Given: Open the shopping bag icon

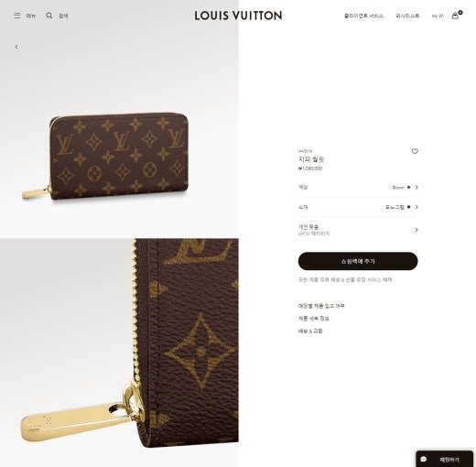Looking at the screenshot, I should click(455, 16).
